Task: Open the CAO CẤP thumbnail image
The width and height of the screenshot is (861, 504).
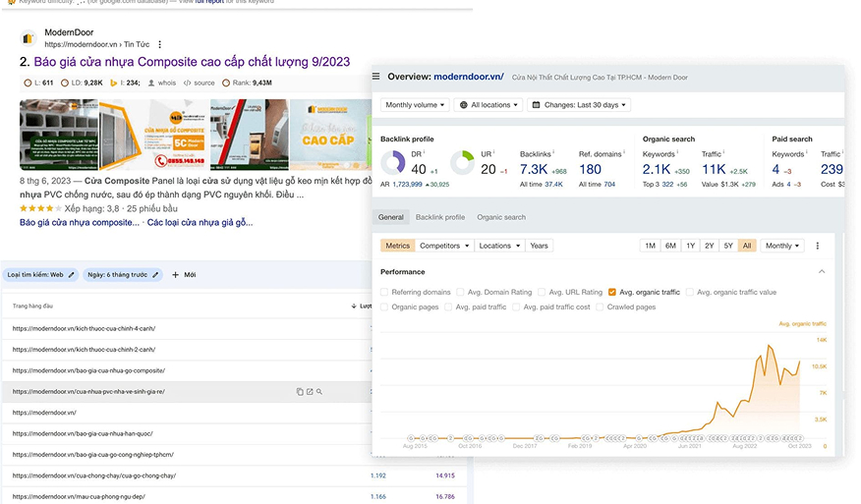Action: click(330, 135)
